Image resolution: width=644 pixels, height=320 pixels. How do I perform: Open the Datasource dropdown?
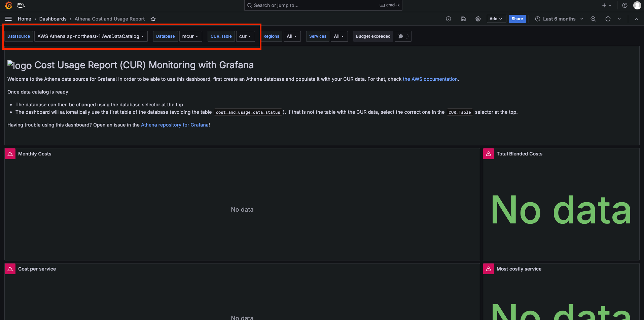pyautogui.click(x=91, y=36)
